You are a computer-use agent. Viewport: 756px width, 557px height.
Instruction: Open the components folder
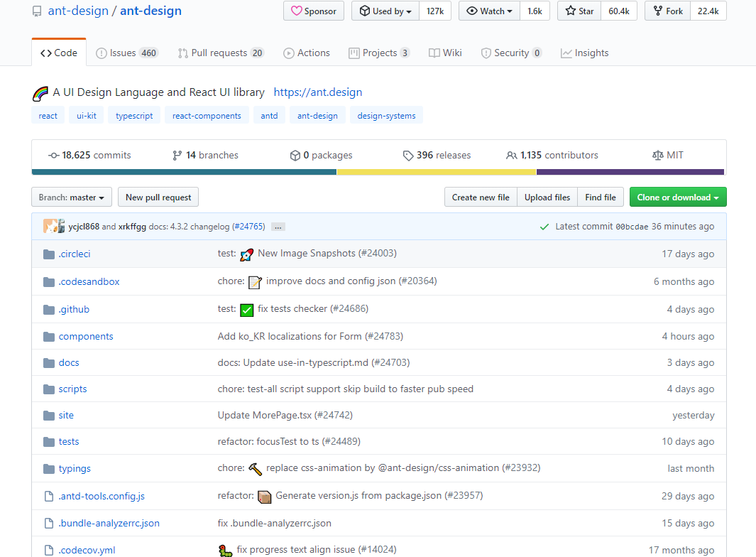click(x=86, y=337)
